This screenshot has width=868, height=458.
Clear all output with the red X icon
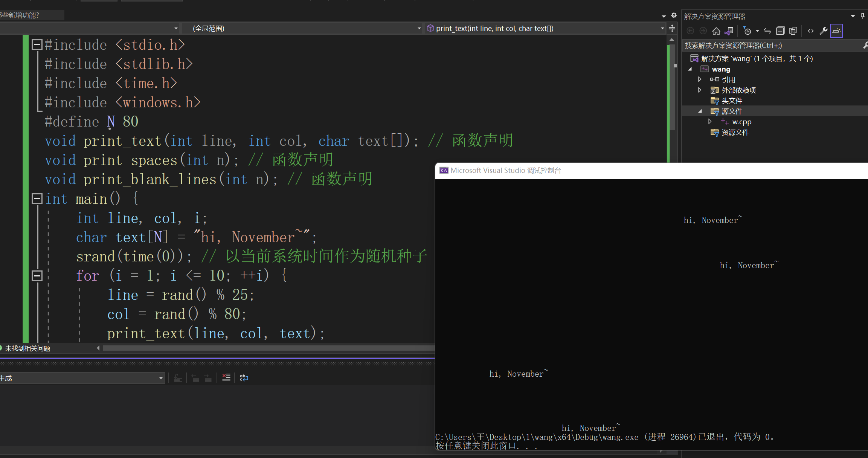[226, 378]
